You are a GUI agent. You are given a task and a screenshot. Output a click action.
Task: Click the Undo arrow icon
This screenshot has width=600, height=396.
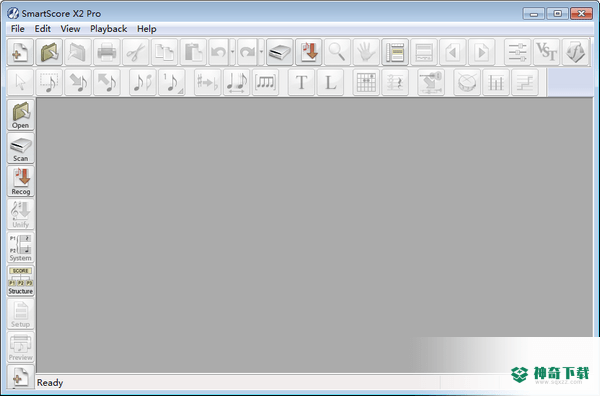pyautogui.click(x=218, y=52)
